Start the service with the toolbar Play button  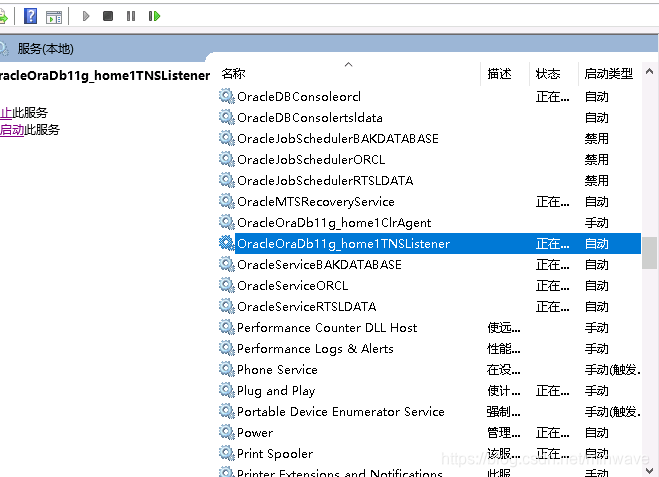(86, 16)
